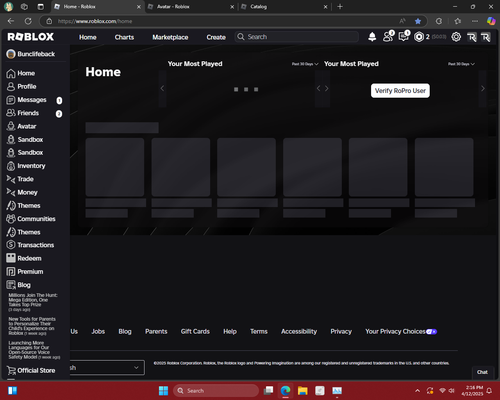The width and height of the screenshot is (500, 400).
Task: Click Parents footer link
Action: (156, 332)
